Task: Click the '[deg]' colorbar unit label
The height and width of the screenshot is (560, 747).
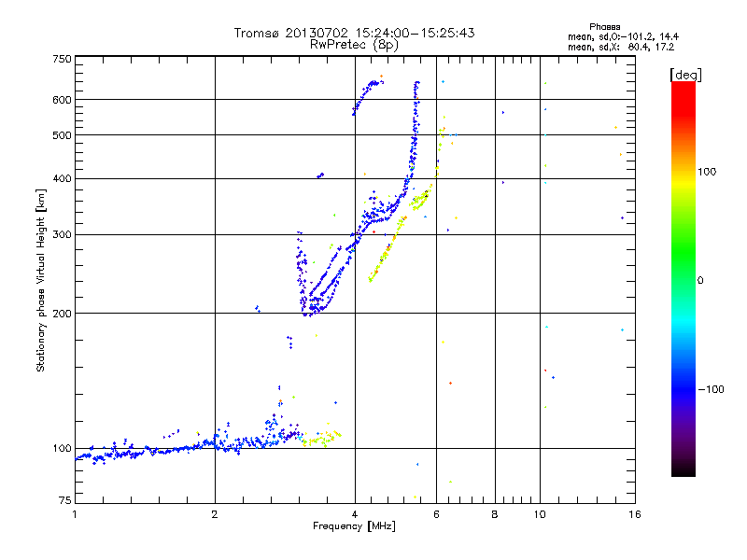Action: (685, 75)
